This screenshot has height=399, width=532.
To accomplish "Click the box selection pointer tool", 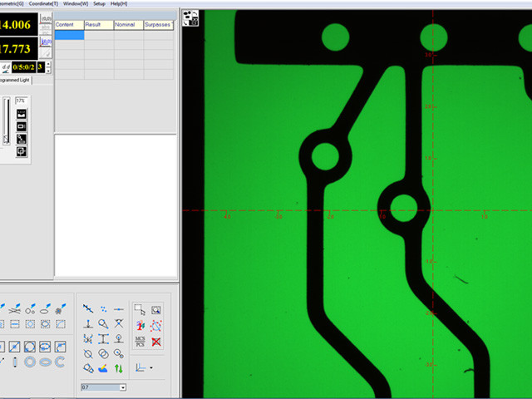I will tap(140, 309).
